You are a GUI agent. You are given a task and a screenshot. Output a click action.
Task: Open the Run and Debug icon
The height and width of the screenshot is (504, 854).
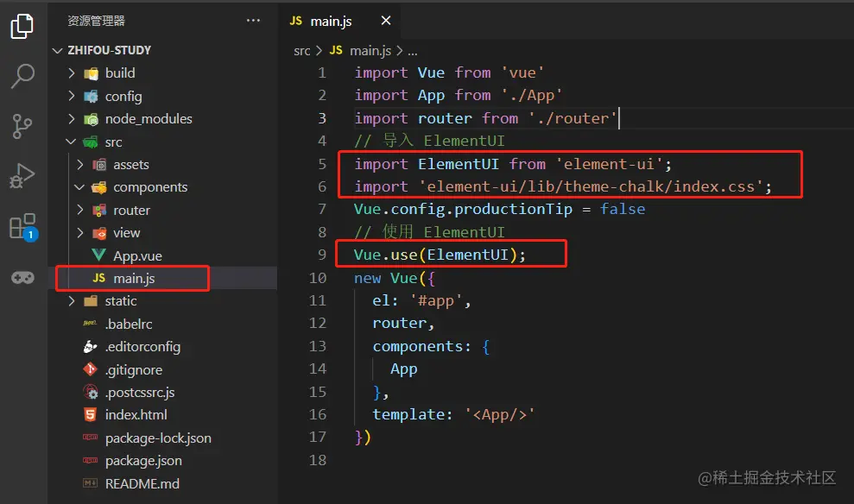pos(22,176)
